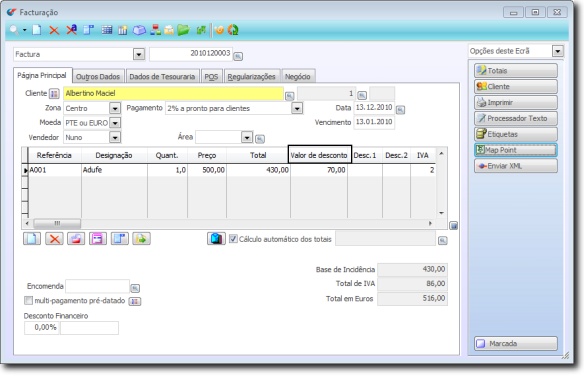
Task: Expand the Pagamento conditions dropdown
Action: pos(297,109)
